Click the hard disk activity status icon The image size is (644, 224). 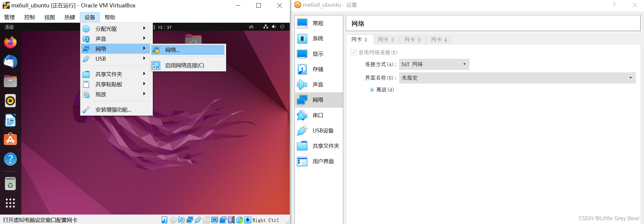(x=164, y=220)
